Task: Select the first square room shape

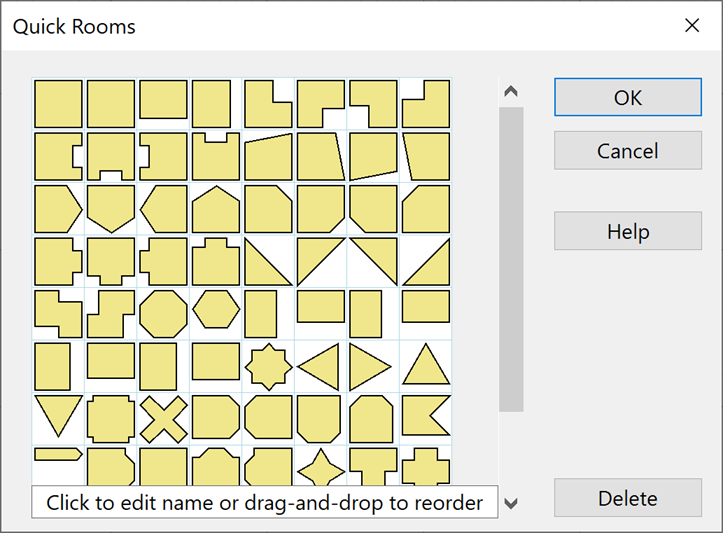Action: click(58, 104)
